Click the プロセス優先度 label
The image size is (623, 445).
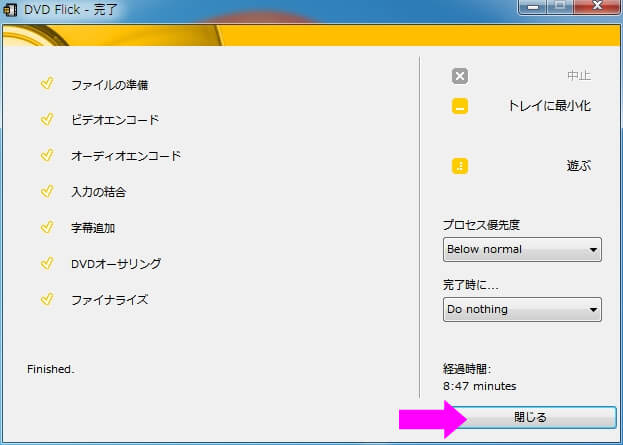481,225
